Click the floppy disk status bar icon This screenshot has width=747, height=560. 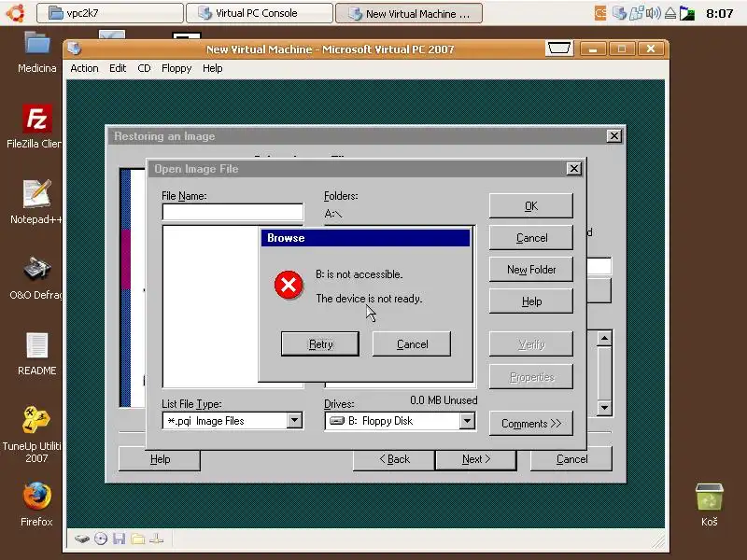coord(120,539)
